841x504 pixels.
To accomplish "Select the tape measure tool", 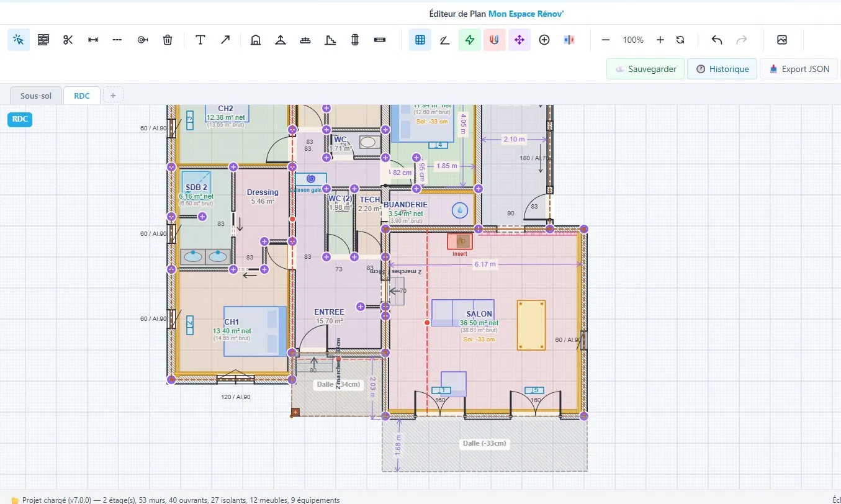I will click(x=143, y=40).
